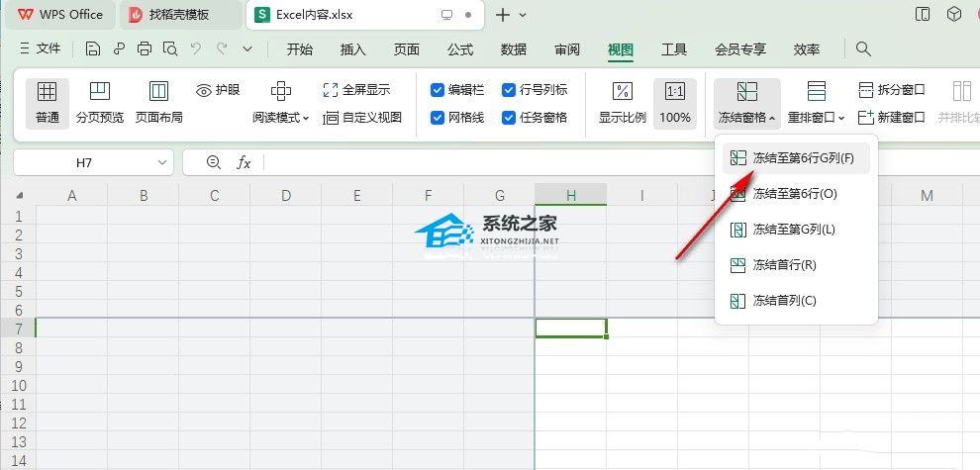Click the Print Preview icon
This screenshot has height=470, width=980.
(x=170, y=48)
